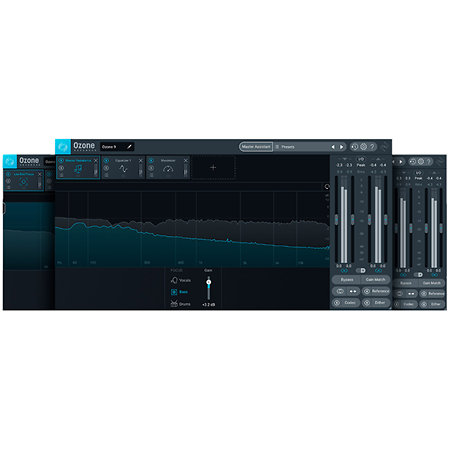This screenshot has height=450, width=450.
Task: Remove the Low End Focus module with its X
Action: (40, 174)
